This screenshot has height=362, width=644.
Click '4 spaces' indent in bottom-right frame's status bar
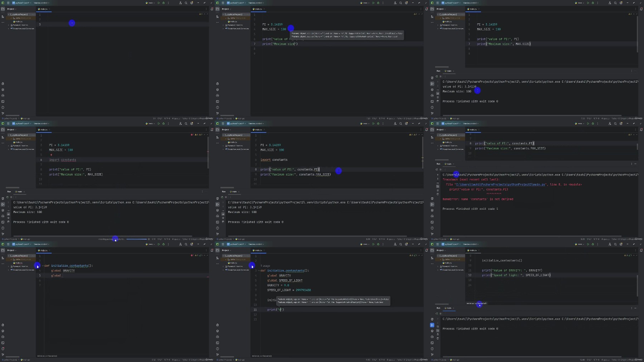pos(605,360)
